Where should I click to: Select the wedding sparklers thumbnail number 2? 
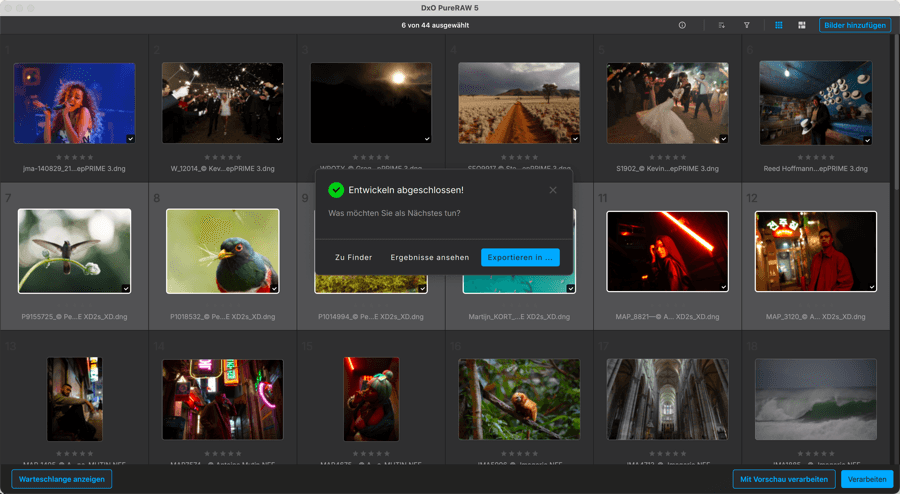pyautogui.click(x=223, y=103)
